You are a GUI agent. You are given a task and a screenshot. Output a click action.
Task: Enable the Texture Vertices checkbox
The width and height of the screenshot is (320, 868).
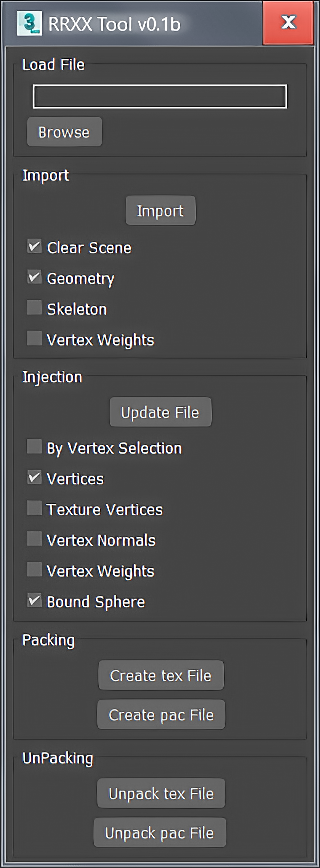click(x=34, y=508)
